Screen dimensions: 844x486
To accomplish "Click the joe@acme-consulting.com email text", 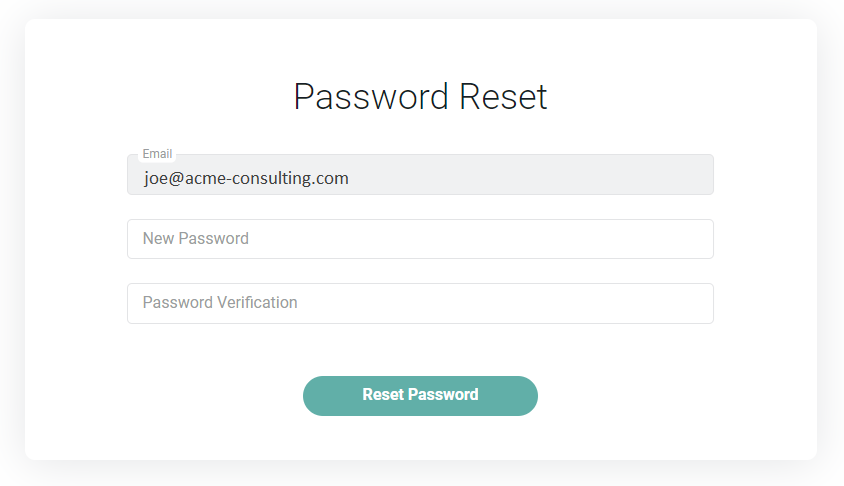I will [246, 178].
